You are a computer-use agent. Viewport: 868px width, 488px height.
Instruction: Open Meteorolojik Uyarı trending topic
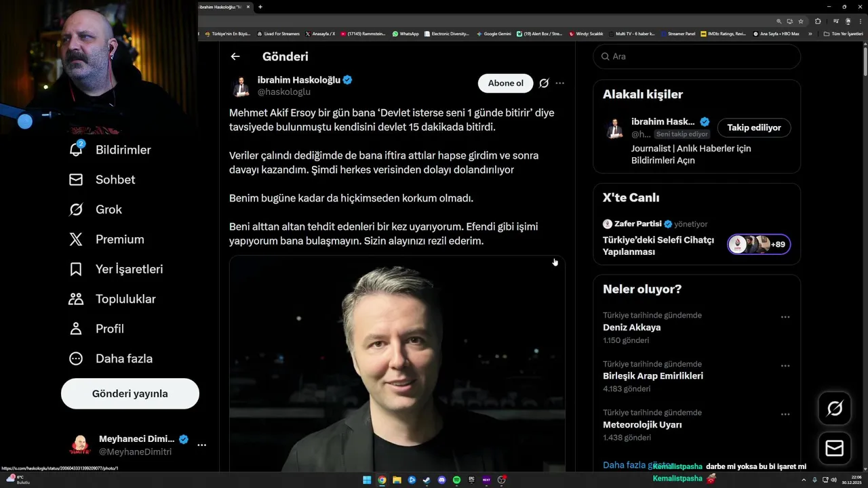pyautogui.click(x=642, y=425)
